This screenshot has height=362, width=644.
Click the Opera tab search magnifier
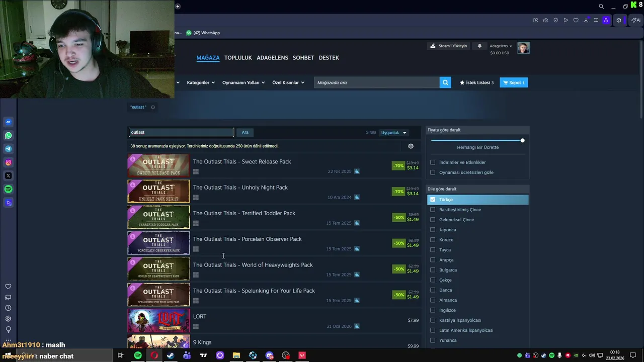click(601, 6)
